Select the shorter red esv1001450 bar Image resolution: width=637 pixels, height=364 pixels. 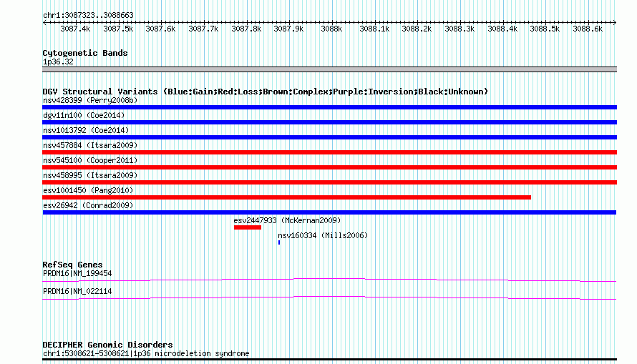(x=286, y=197)
